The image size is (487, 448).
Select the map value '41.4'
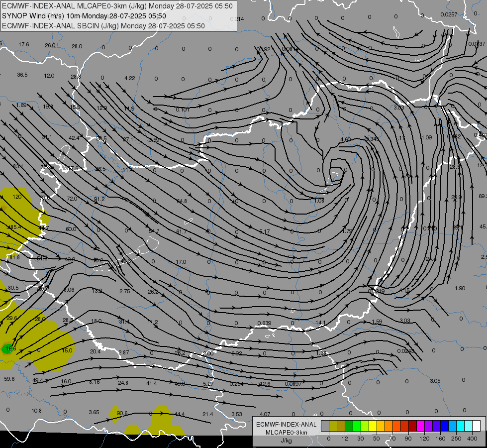coord(152,383)
